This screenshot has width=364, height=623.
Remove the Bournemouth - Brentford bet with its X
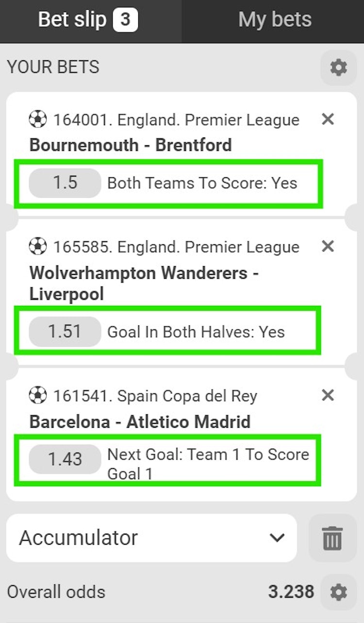(328, 119)
